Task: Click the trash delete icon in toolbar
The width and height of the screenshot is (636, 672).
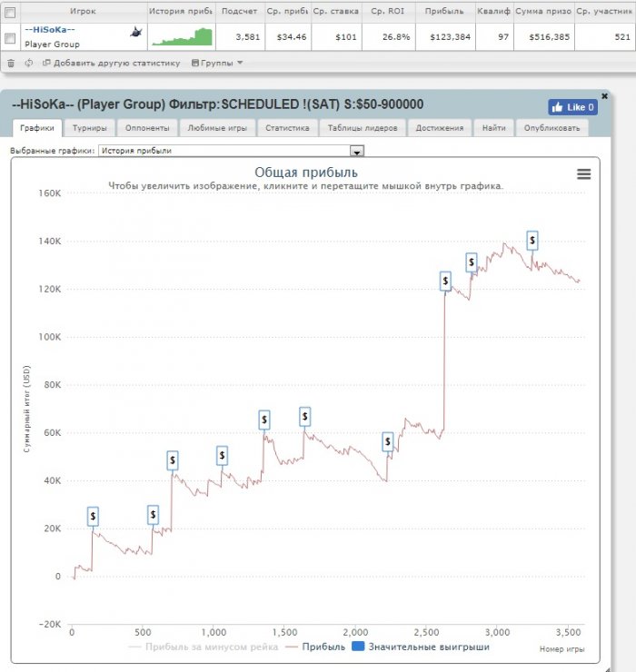Action: click(x=11, y=63)
